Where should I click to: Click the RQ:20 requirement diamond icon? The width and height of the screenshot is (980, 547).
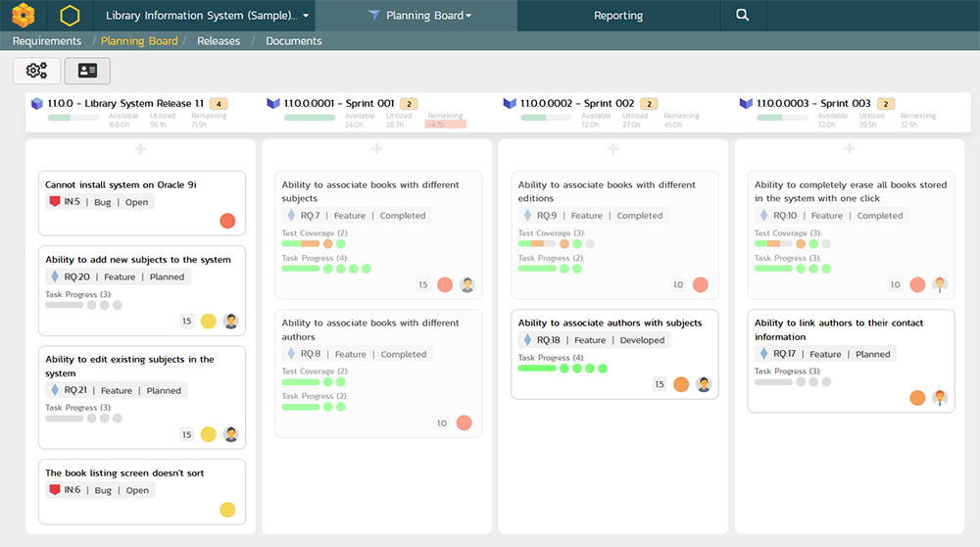click(x=55, y=276)
